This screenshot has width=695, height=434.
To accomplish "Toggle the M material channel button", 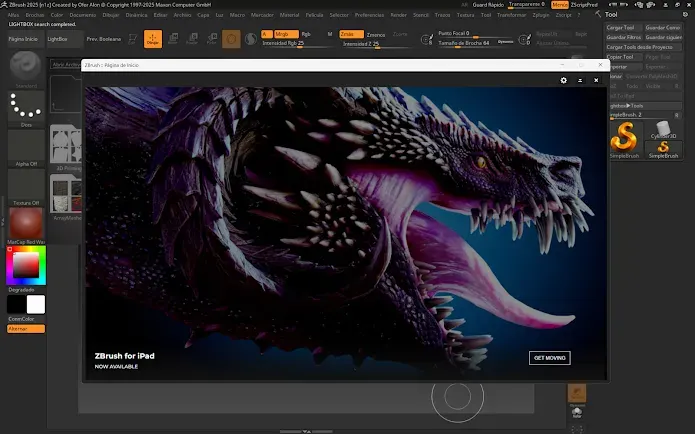I will [x=330, y=34].
